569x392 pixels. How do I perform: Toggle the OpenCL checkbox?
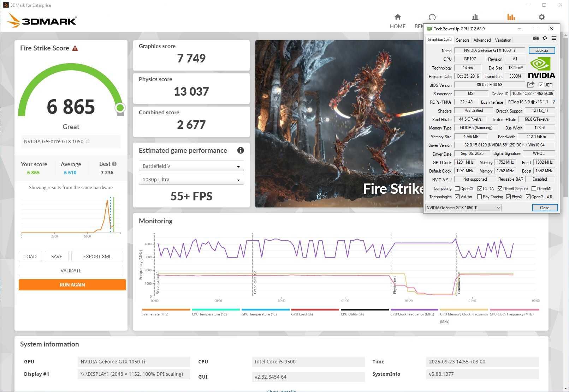457,189
